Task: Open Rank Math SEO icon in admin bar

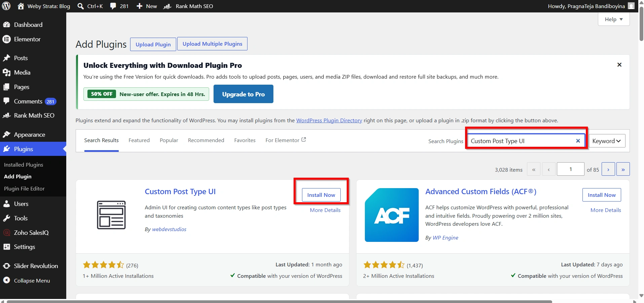Action: 167,6
